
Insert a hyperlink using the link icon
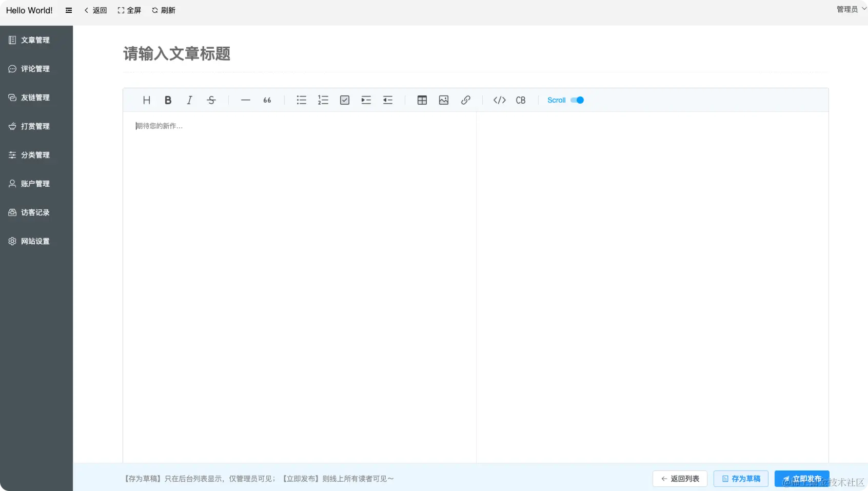[x=466, y=100]
